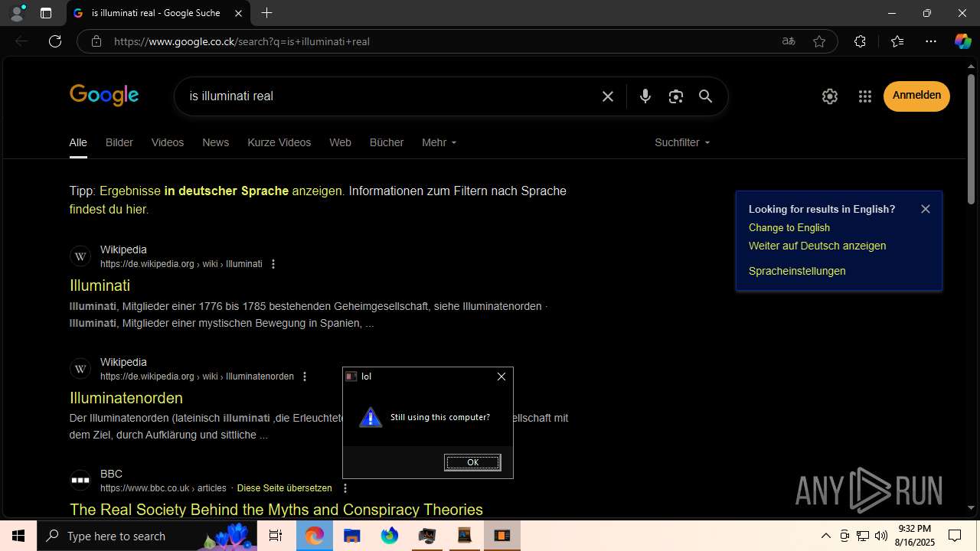Open Google Lens image search icon
This screenshot has height=551, width=980.
(x=675, y=96)
